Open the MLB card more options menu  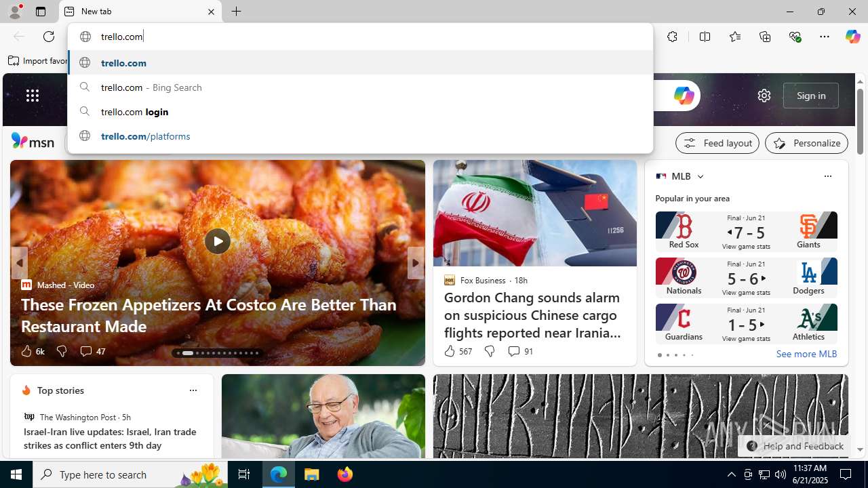pyautogui.click(x=827, y=176)
